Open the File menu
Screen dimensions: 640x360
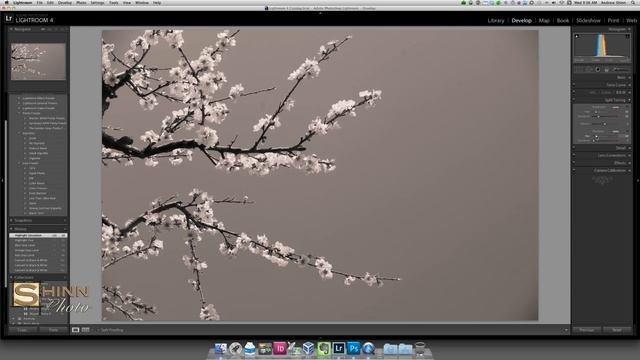40,2
